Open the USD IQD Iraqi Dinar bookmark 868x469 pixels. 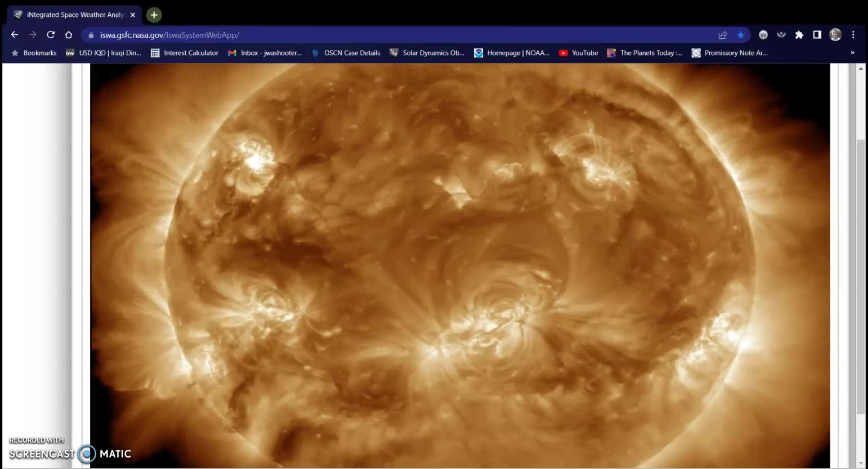(104, 53)
